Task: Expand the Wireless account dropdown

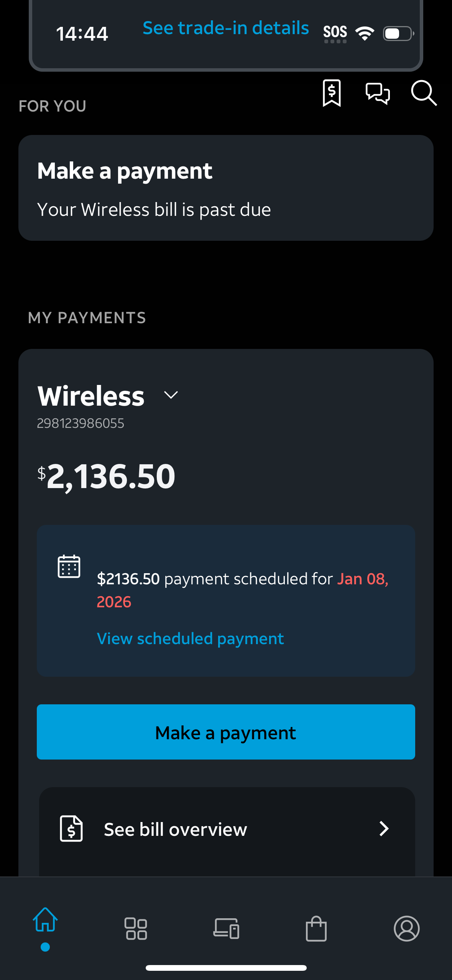Action: [171, 395]
